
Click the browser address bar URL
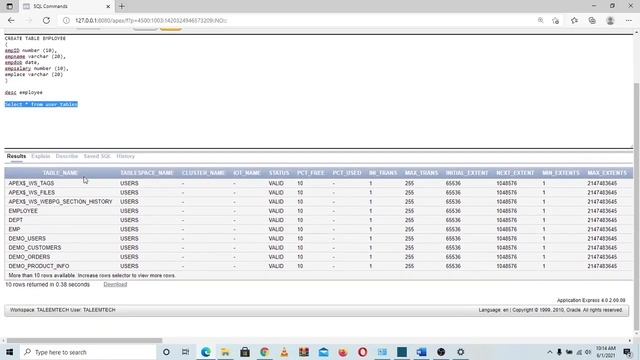pos(151,20)
